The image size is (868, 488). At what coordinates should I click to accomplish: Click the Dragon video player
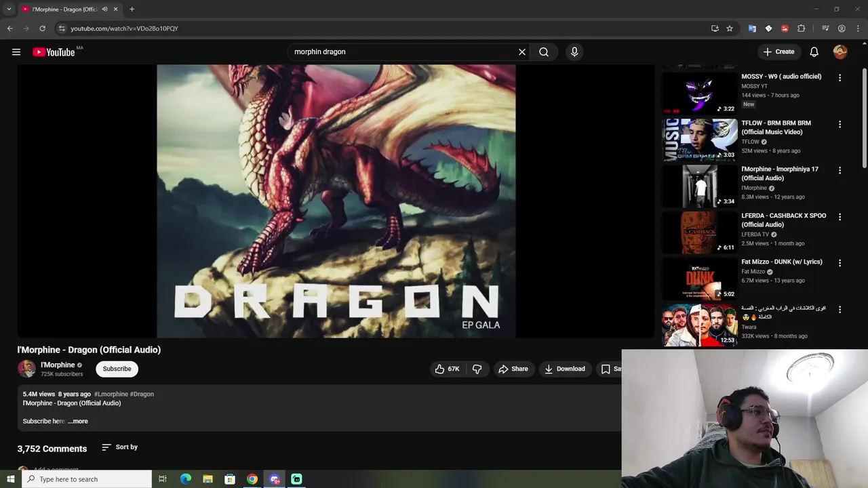click(x=336, y=201)
